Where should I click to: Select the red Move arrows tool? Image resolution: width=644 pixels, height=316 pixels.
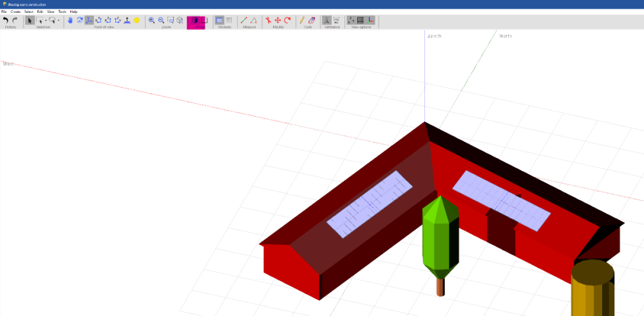(x=278, y=21)
